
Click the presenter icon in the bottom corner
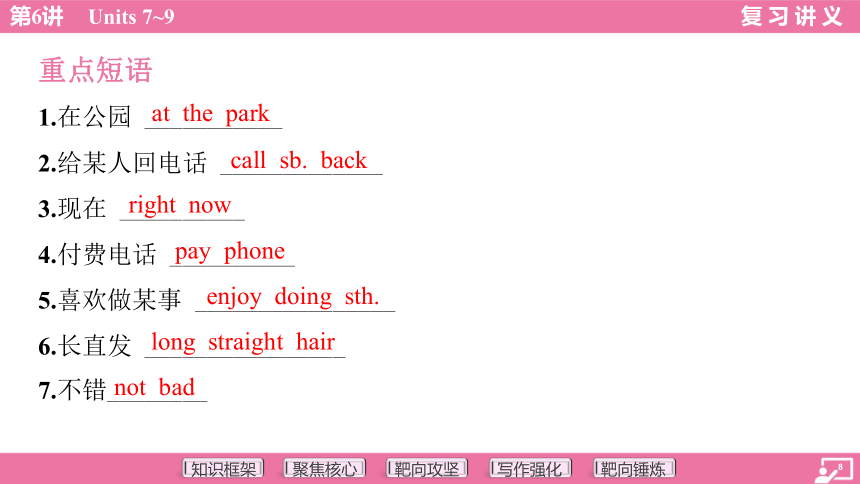(832, 470)
